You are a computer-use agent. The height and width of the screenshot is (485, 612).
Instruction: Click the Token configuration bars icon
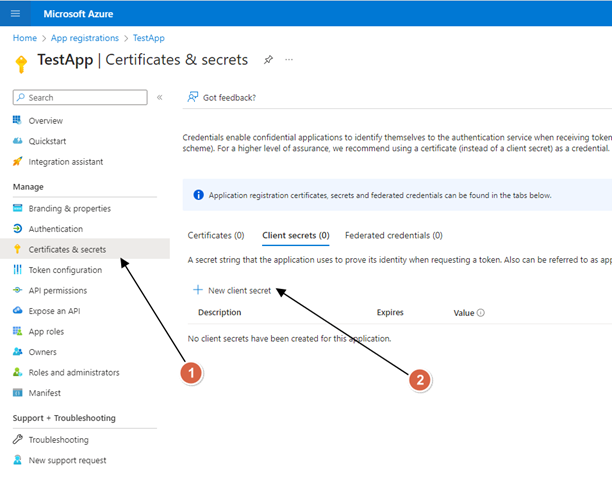17,270
